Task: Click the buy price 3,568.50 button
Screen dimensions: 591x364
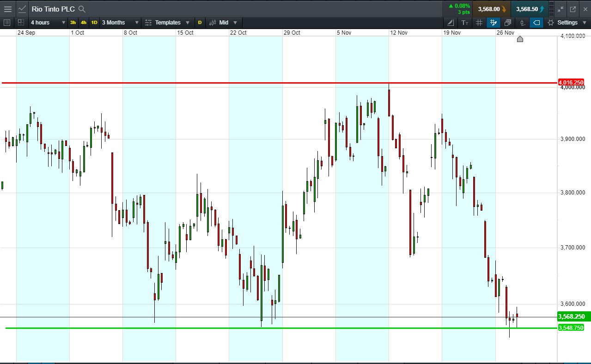Action: coord(530,9)
